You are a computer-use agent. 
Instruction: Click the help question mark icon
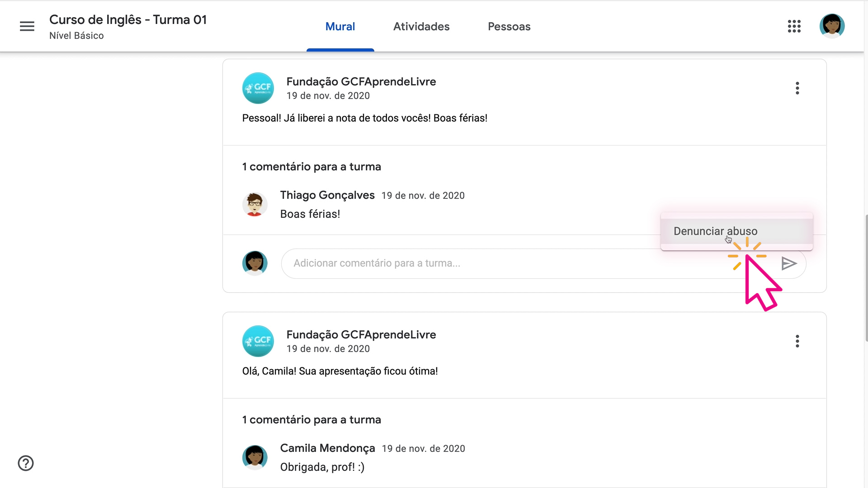coord(26,463)
